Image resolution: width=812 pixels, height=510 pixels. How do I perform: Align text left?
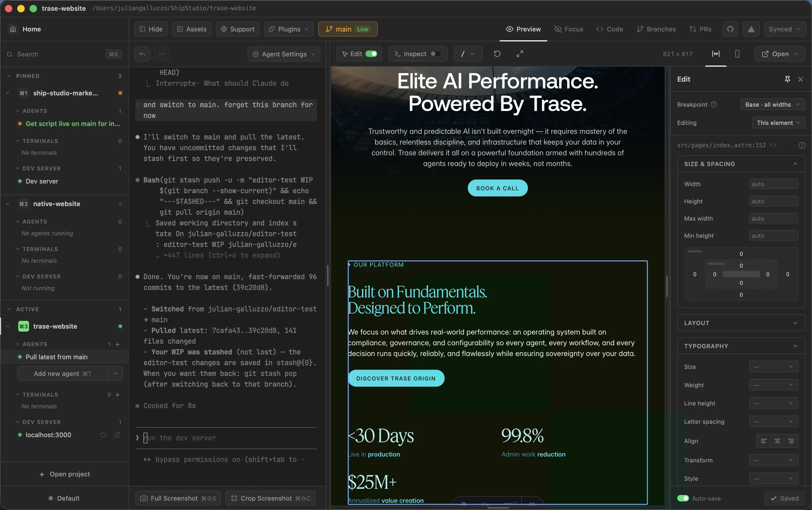point(764,441)
